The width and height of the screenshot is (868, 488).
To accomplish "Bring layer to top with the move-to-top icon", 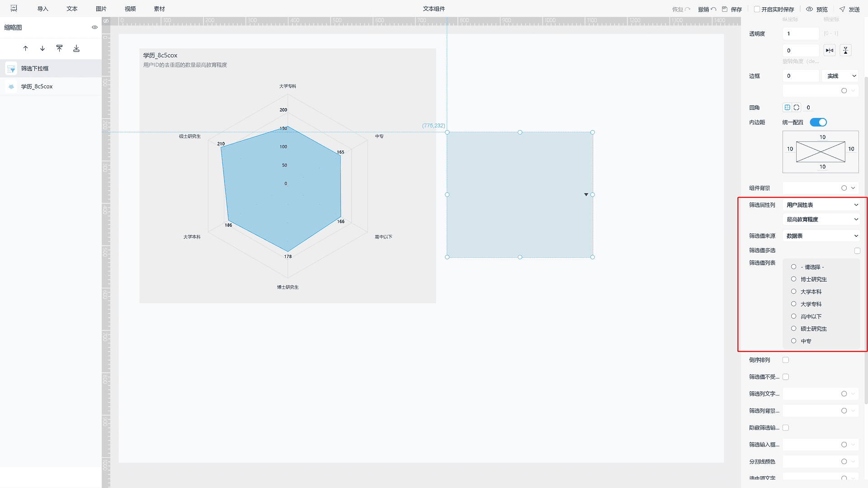I will (59, 48).
